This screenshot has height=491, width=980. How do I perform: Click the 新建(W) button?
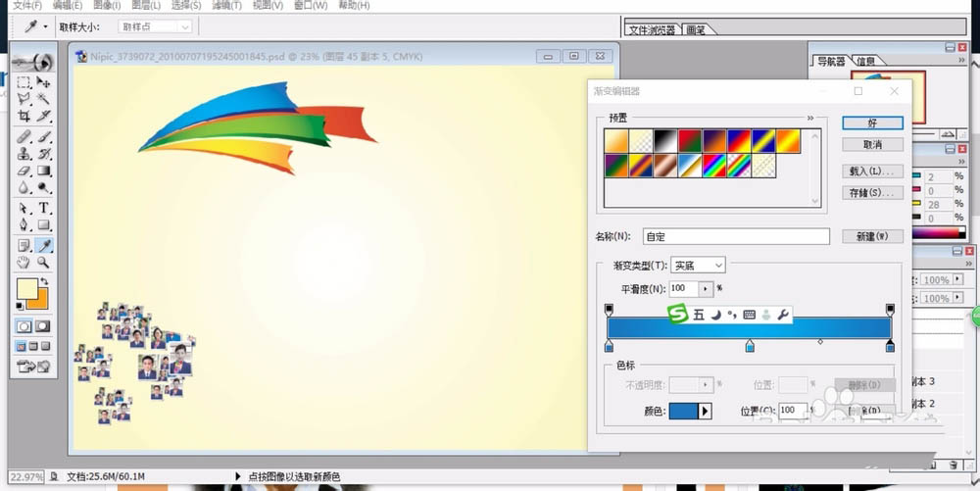click(x=872, y=236)
